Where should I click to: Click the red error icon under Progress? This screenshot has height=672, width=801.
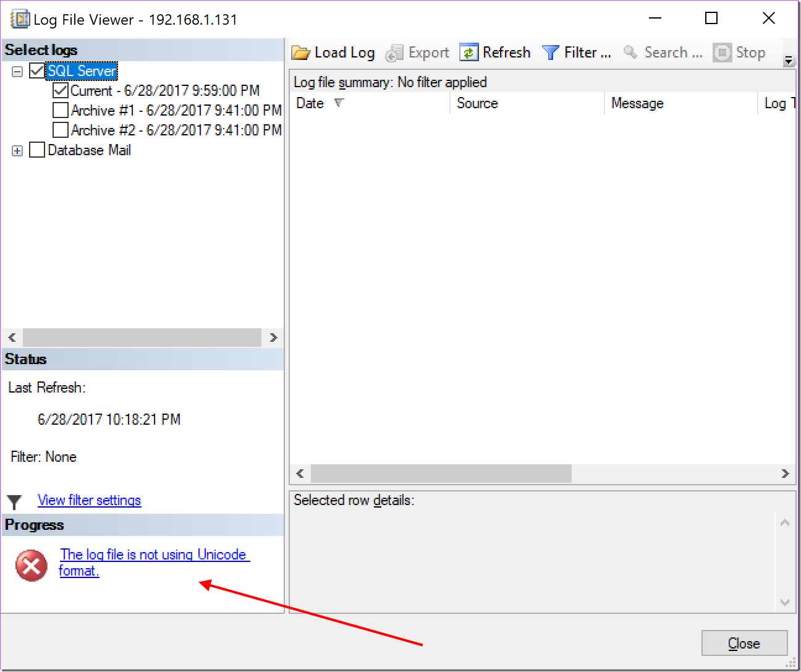click(x=32, y=566)
